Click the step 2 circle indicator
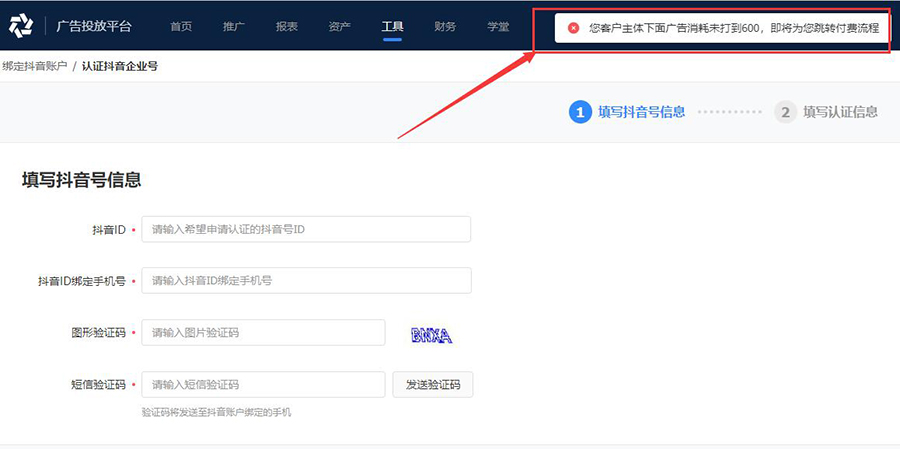The height and width of the screenshot is (449, 900). tap(785, 112)
